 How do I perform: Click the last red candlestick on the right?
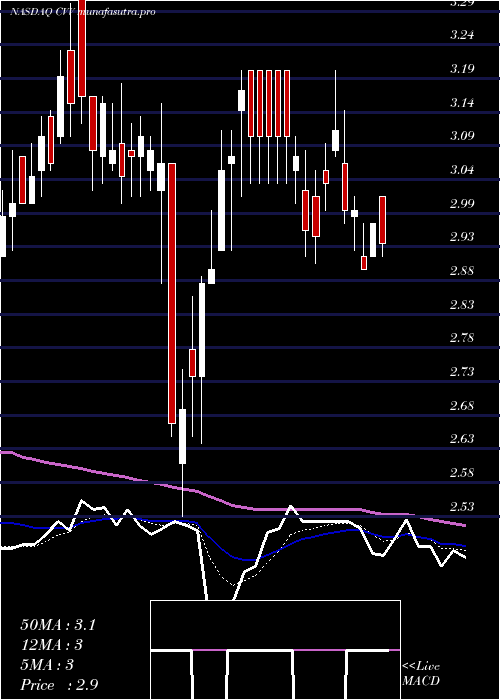click(x=383, y=220)
